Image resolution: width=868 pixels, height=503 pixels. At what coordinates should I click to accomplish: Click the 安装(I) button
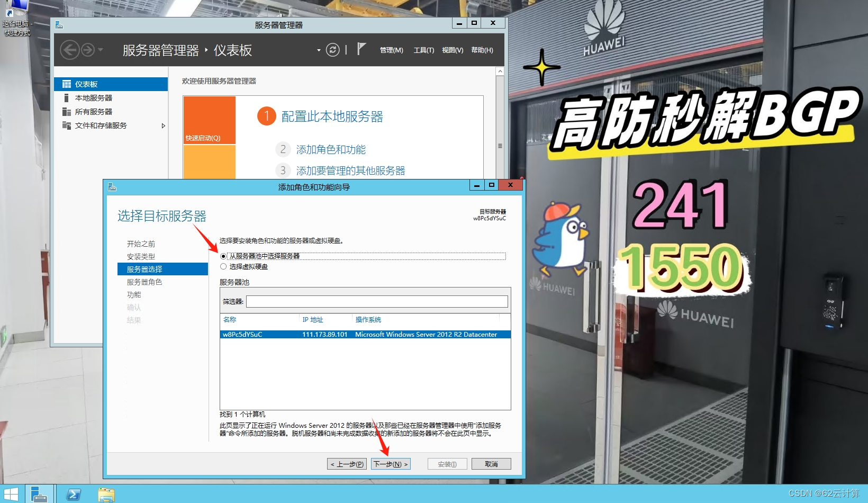coord(447,464)
